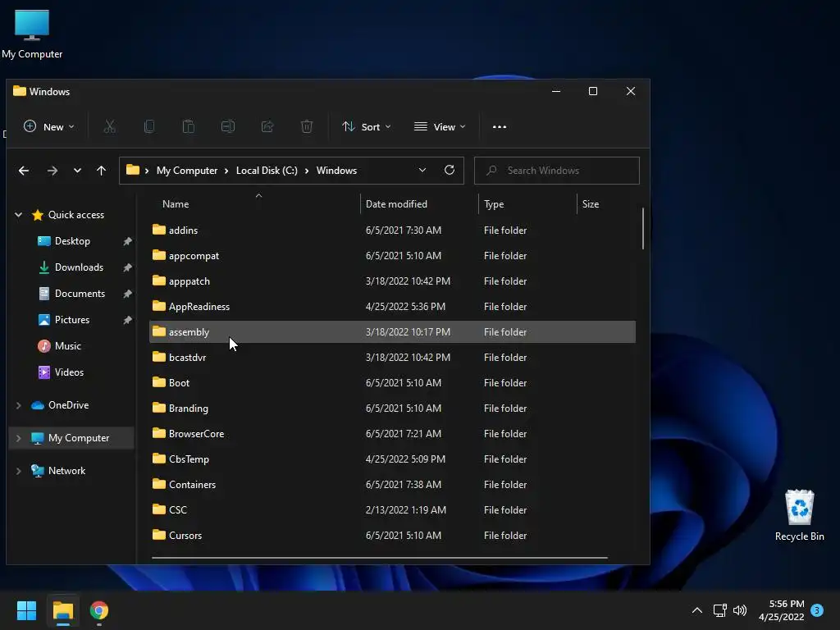Open the notification badge showing 3
The image size is (840, 630).
816,610
